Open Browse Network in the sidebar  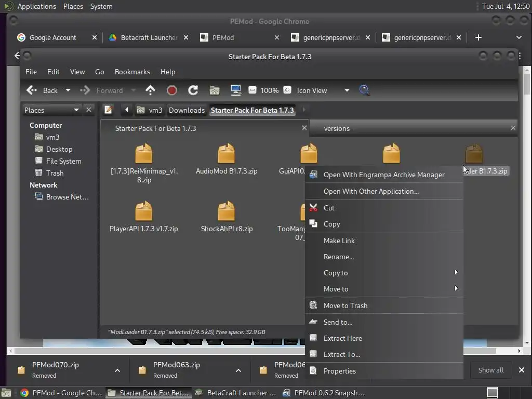(67, 197)
